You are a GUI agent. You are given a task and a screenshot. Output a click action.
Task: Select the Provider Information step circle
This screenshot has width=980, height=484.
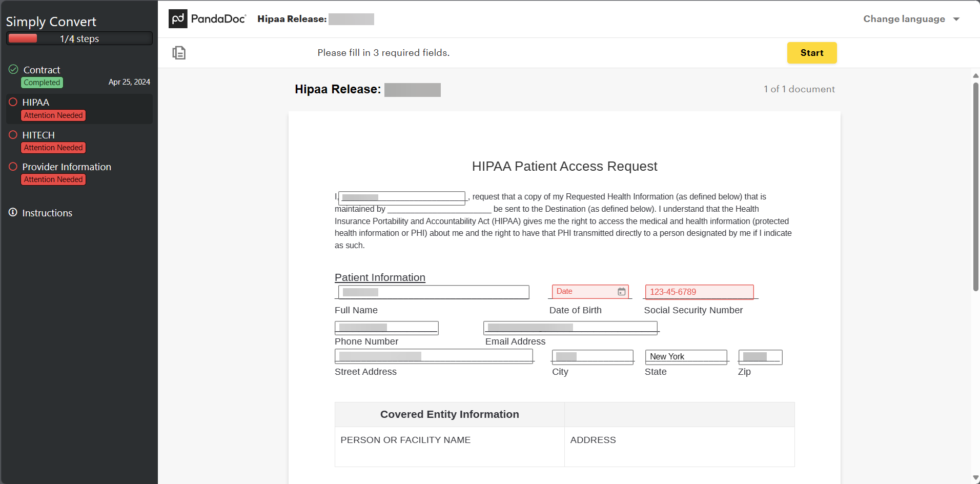[13, 167]
